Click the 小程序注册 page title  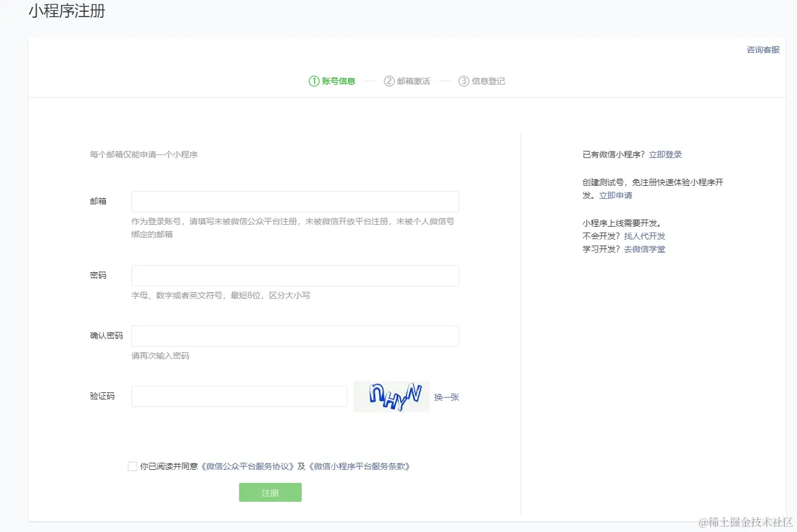click(67, 11)
